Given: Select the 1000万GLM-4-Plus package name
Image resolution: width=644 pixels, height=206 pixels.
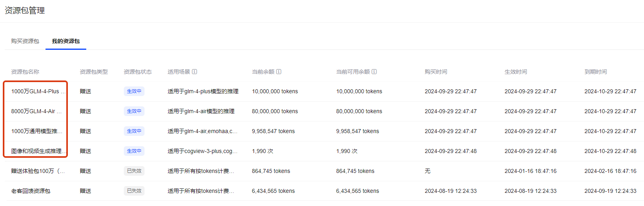Looking at the screenshot, I should (38, 91).
